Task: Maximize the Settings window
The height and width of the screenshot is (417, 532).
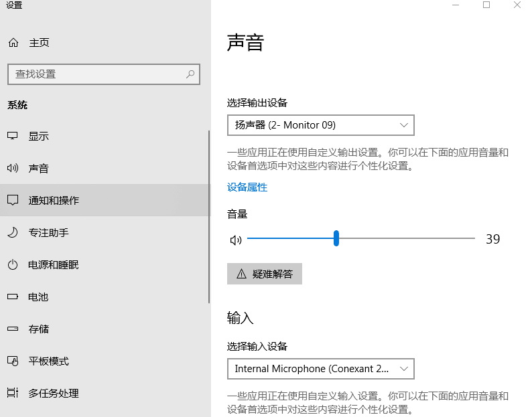Action: pos(486,5)
